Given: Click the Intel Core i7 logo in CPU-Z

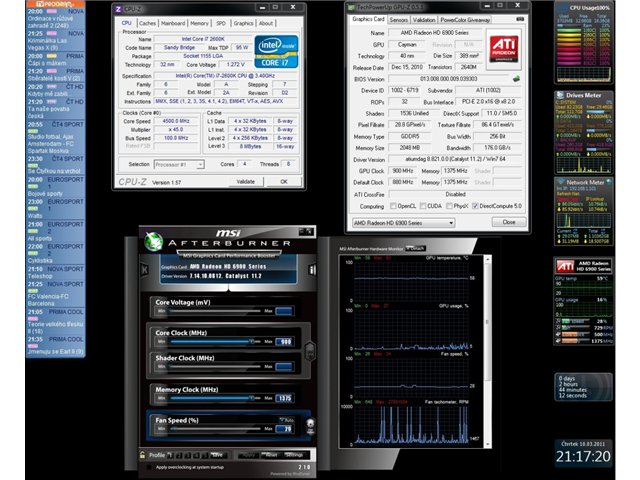Looking at the screenshot, I should coord(276,51).
